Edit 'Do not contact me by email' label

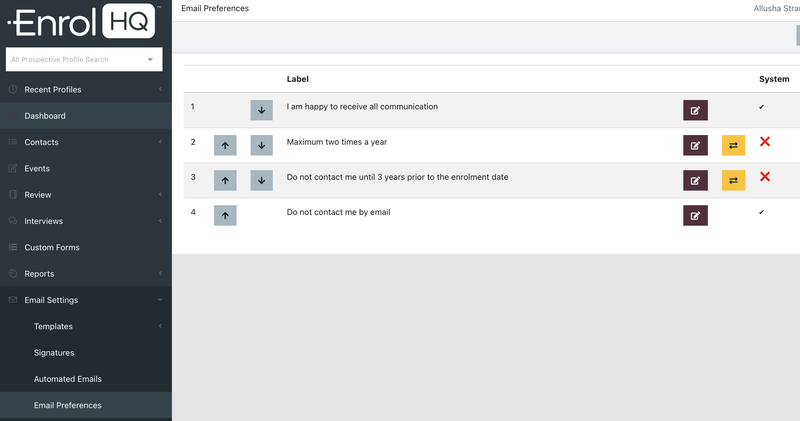[x=695, y=215]
